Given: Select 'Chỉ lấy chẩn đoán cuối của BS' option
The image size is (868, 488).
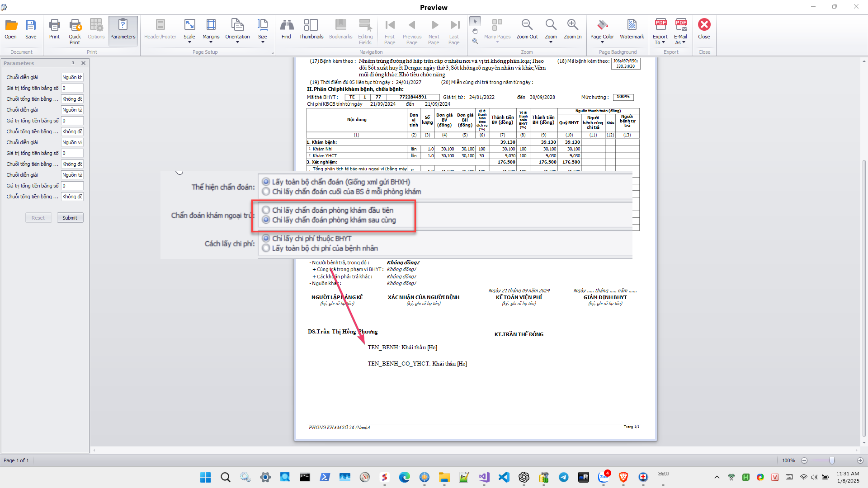Looking at the screenshot, I should click(x=266, y=192).
